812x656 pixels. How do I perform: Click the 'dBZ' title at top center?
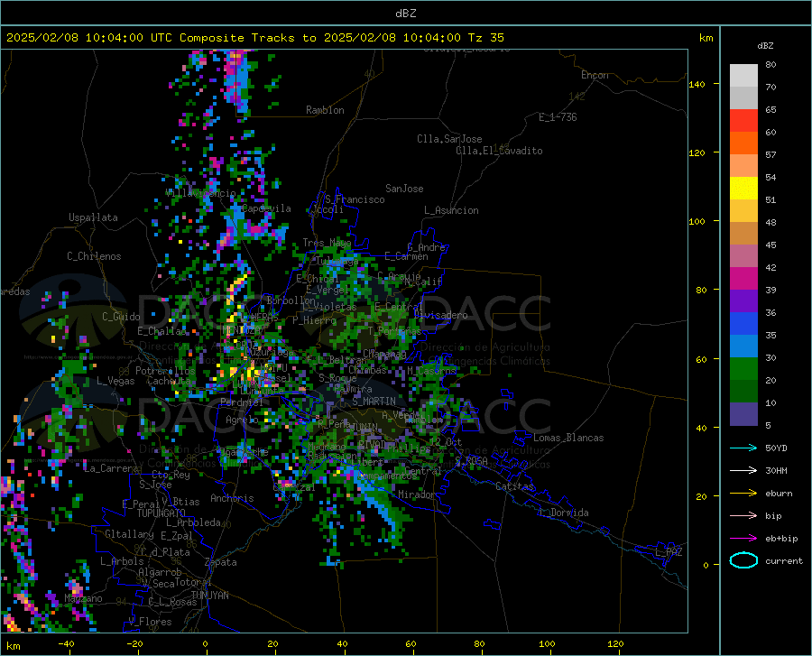coord(405,14)
